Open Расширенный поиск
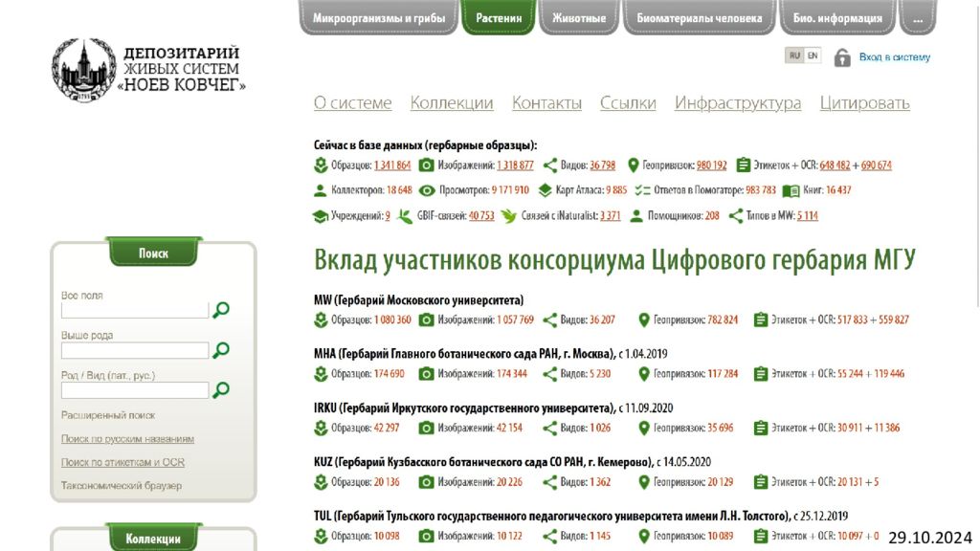This screenshot has width=980, height=551. coord(108,415)
